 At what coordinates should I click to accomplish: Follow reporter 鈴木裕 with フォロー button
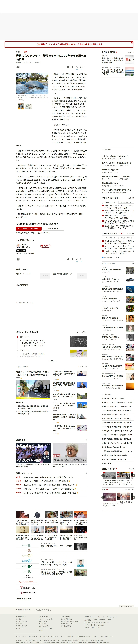tap(45, 246)
